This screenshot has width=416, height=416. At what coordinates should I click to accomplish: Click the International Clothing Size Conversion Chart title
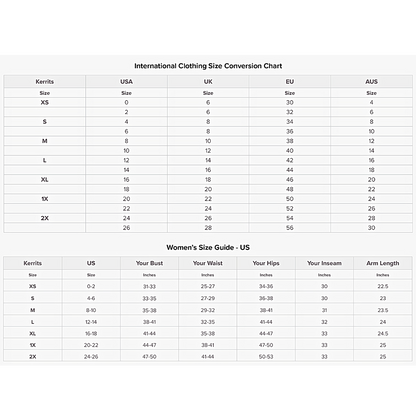click(x=208, y=66)
